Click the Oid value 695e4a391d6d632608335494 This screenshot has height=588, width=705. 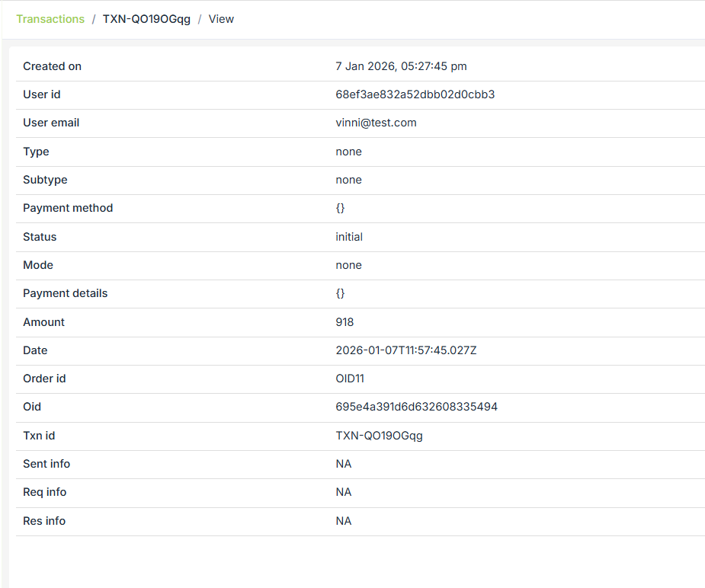[416, 407]
